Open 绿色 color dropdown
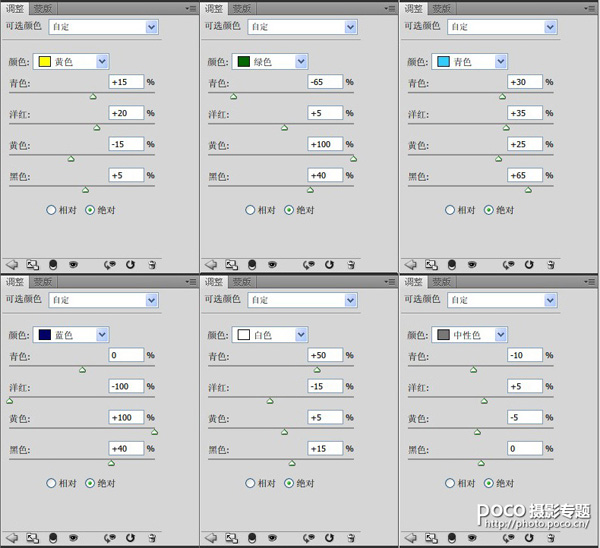The height and width of the screenshot is (548, 600). (x=270, y=62)
